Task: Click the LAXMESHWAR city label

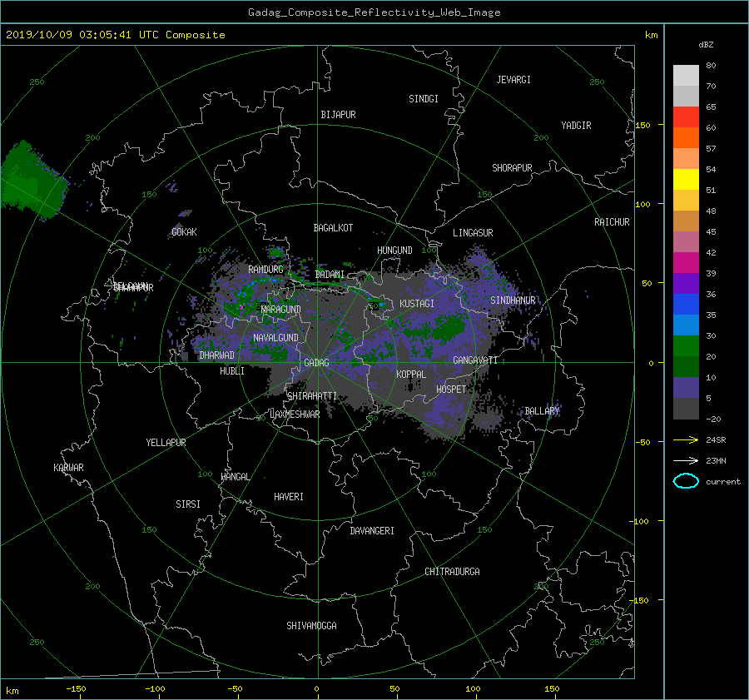Action: [x=295, y=415]
